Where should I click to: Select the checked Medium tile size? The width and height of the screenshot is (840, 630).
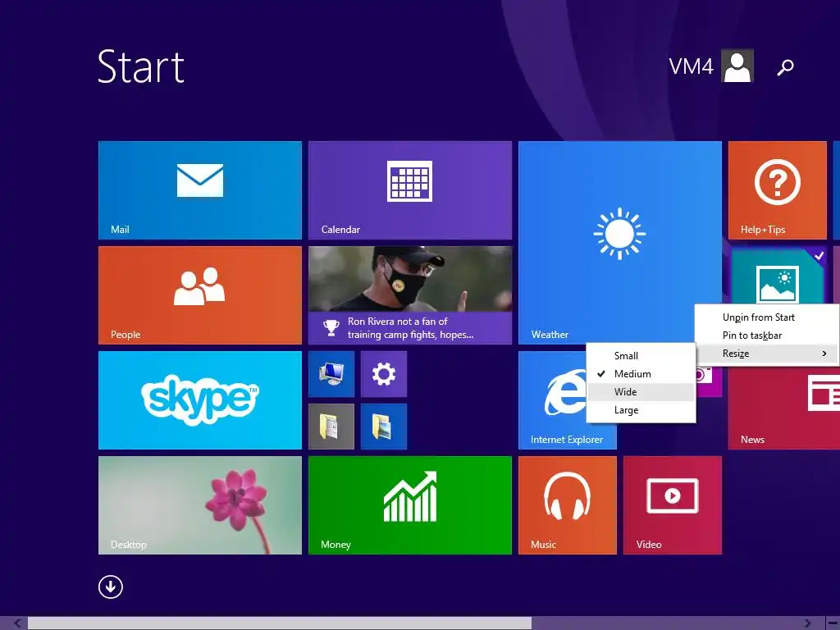[x=641, y=374]
